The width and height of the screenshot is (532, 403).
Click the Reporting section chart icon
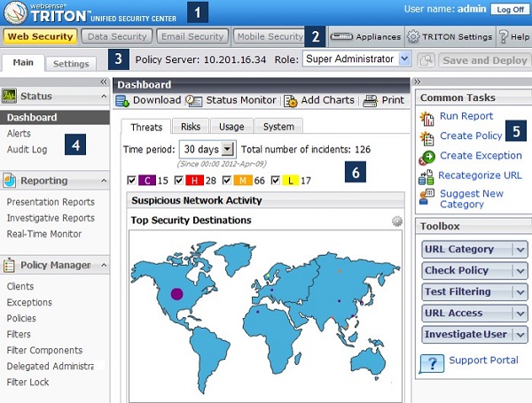click(x=10, y=181)
